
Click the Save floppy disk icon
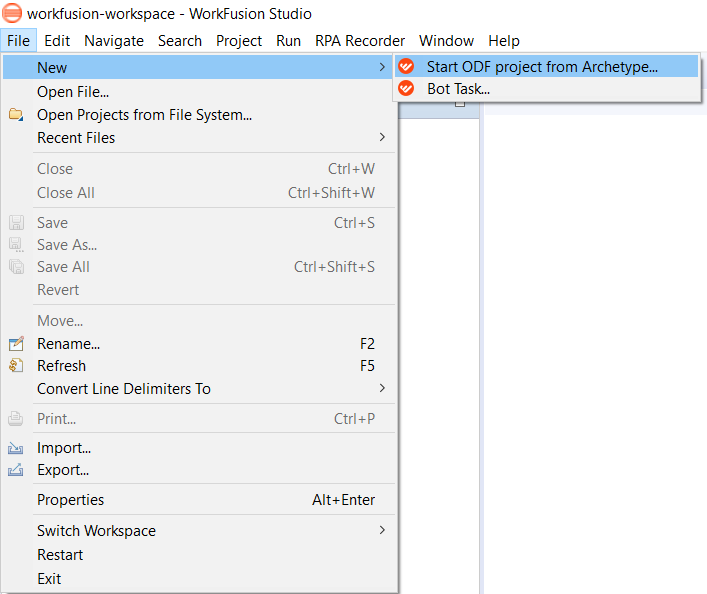coord(16,223)
